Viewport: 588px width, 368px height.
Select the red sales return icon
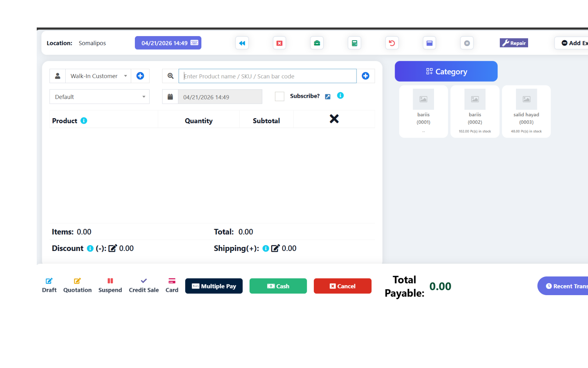392,43
